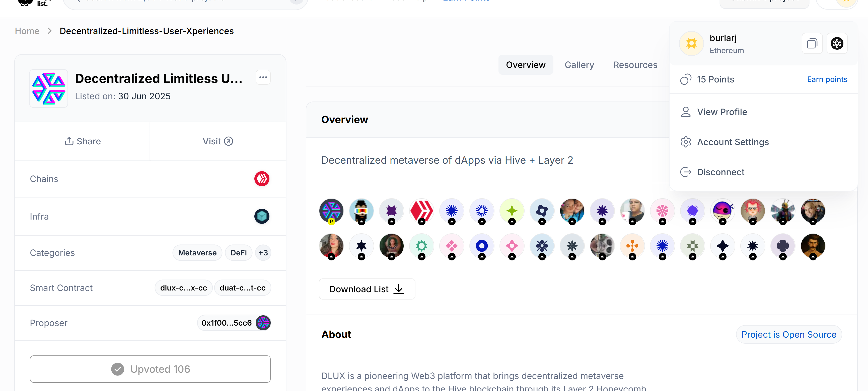Click the green four-point star upvoter avatar

click(512, 211)
